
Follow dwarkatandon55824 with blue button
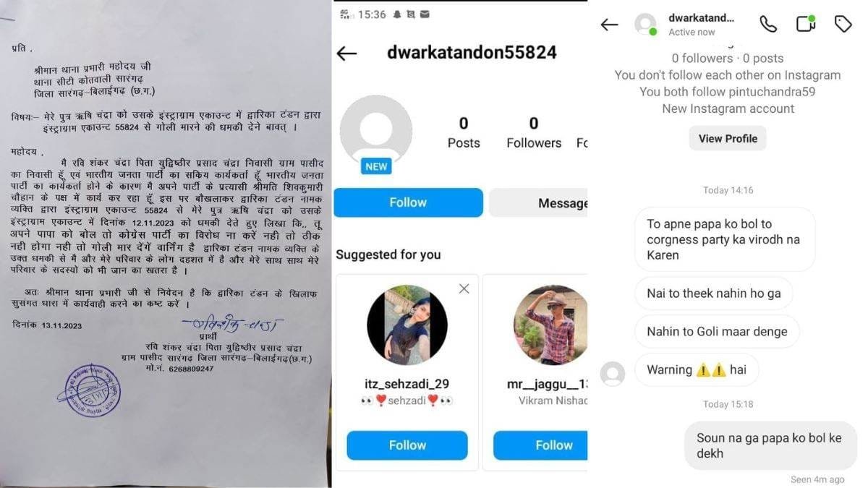(x=408, y=202)
